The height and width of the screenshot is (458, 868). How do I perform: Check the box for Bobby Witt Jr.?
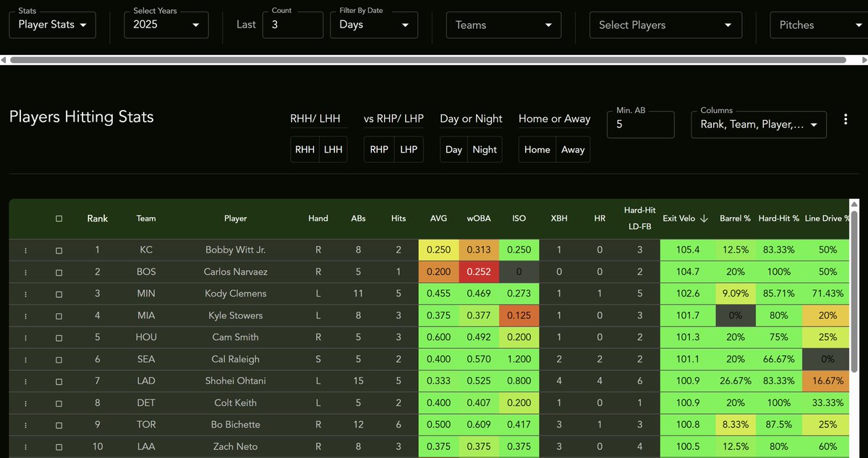click(59, 250)
